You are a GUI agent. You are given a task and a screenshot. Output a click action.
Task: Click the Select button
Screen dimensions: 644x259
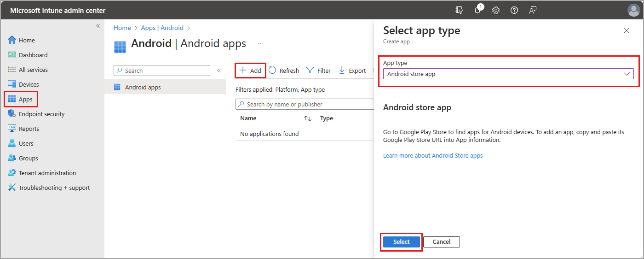(402, 242)
